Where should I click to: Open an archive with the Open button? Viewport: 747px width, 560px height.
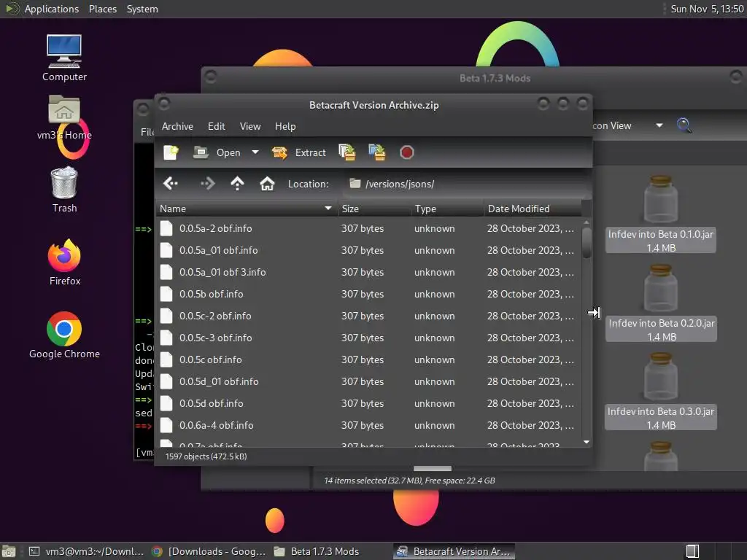[217, 152]
